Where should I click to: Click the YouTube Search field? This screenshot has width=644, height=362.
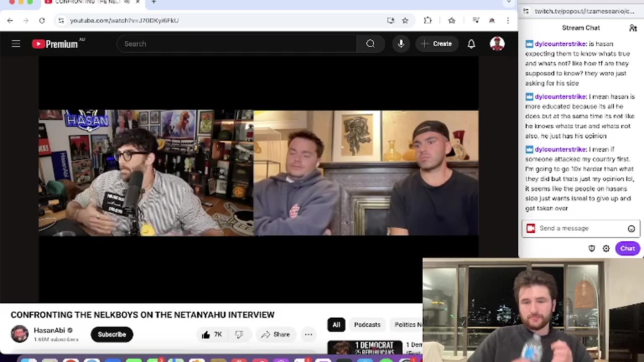[236, 44]
